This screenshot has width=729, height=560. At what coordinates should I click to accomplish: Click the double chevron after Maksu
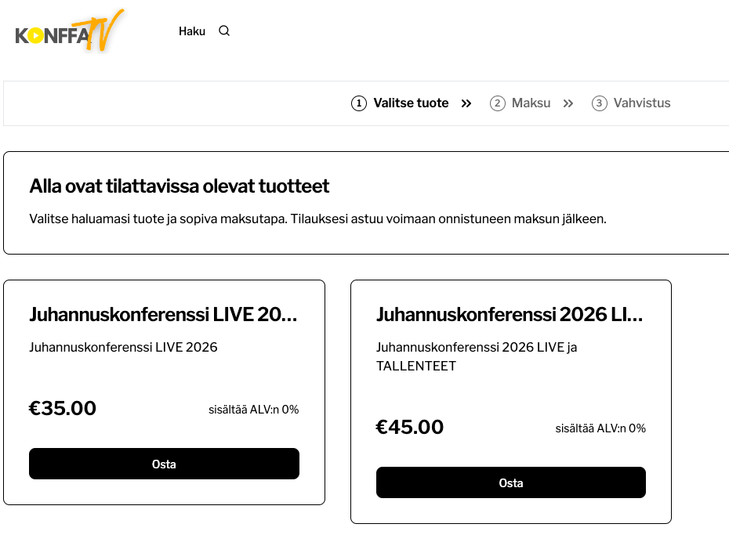(x=568, y=103)
